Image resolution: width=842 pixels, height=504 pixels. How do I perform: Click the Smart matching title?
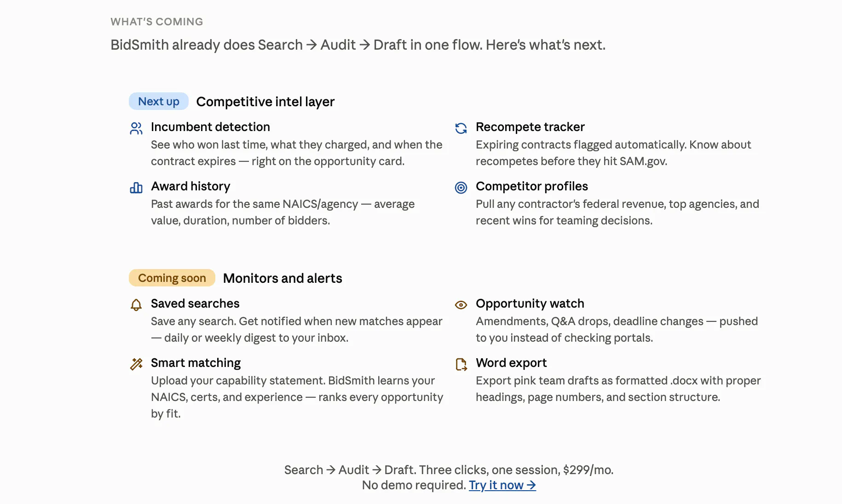196,363
